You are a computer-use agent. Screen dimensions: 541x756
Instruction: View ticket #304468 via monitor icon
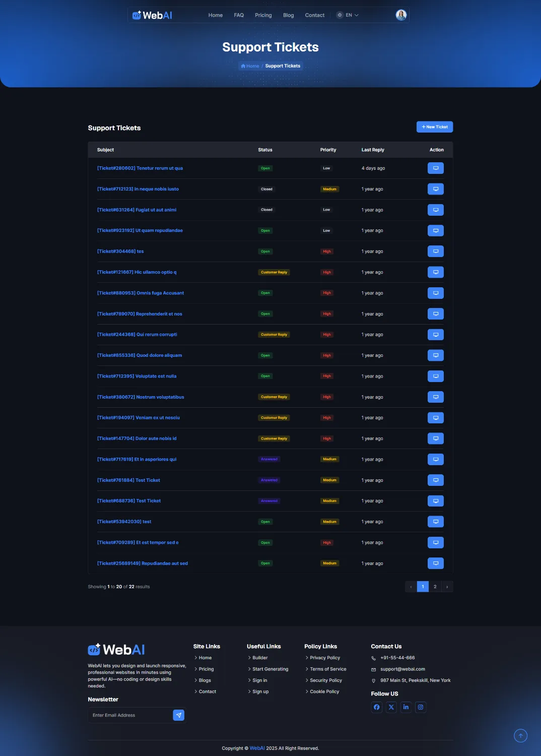[435, 251]
